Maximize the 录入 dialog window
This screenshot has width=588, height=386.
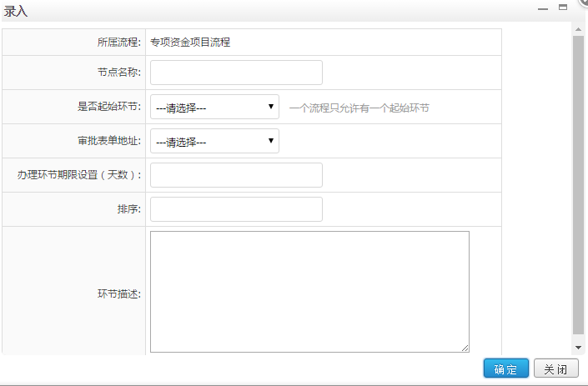click(x=563, y=7)
